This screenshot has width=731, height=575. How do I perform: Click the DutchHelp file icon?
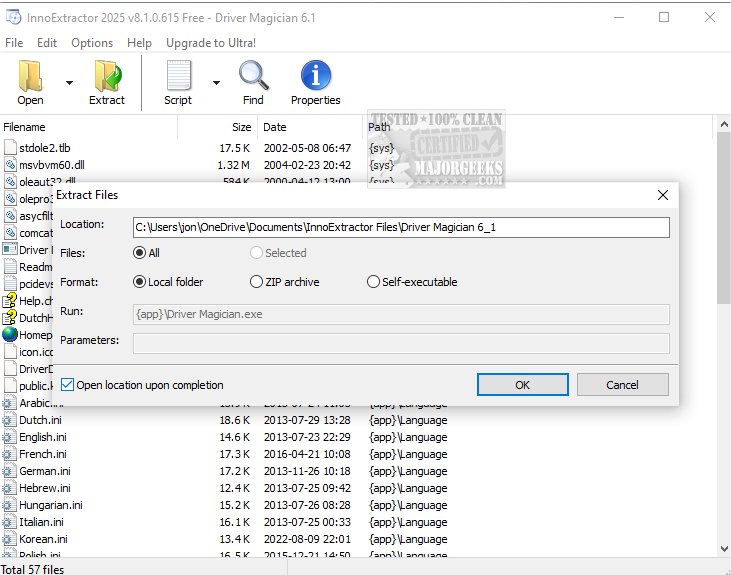click(10, 318)
